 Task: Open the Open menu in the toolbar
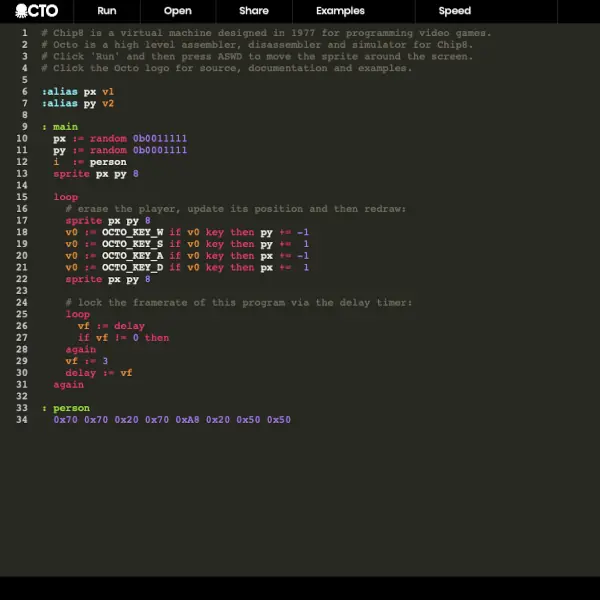[177, 11]
